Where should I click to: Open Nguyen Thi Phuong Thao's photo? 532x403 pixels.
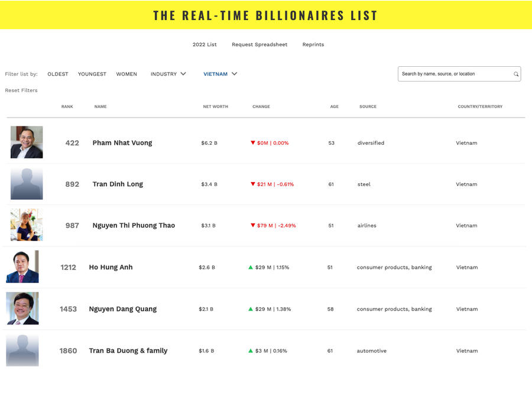[27, 225]
